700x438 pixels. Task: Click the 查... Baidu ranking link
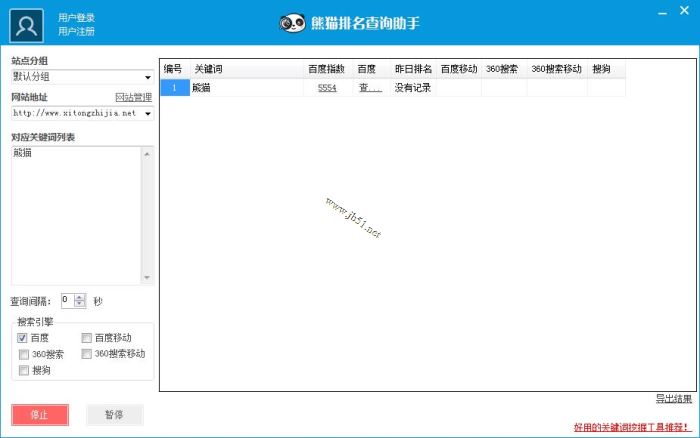click(x=371, y=88)
